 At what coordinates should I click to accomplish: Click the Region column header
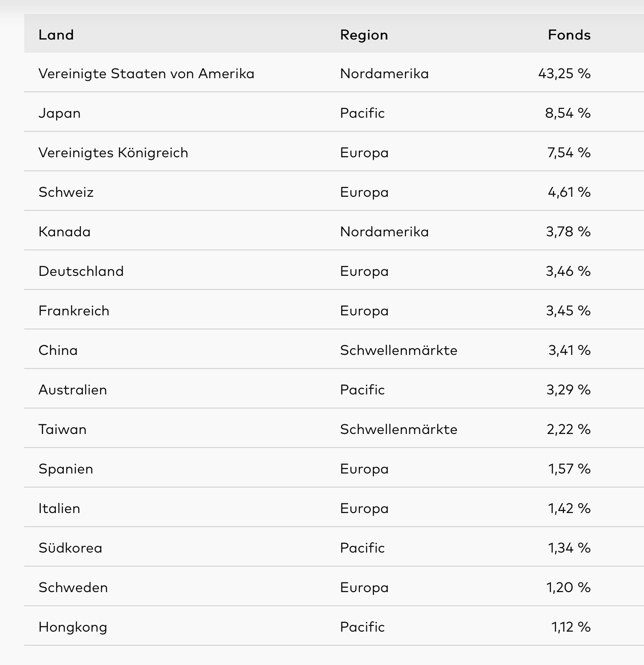(364, 35)
